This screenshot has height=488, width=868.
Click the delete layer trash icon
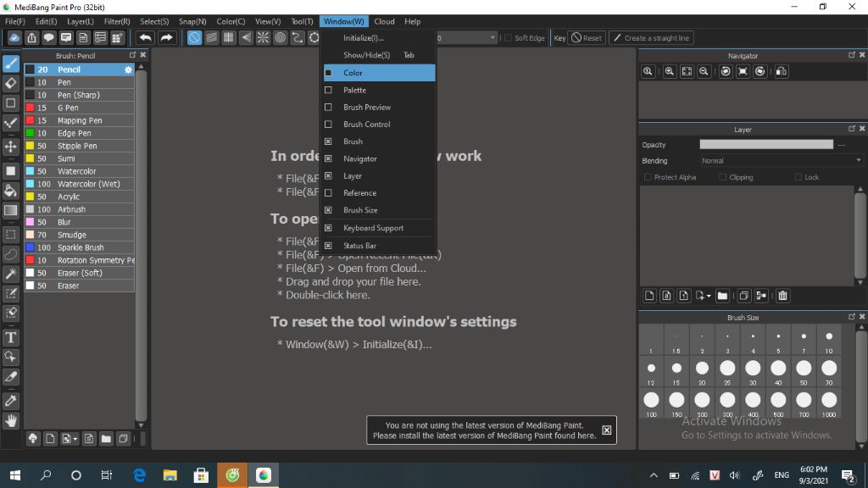tap(782, 296)
